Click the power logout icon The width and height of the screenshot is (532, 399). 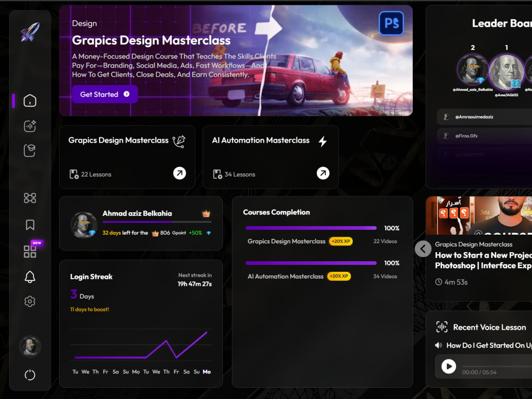(x=30, y=375)
